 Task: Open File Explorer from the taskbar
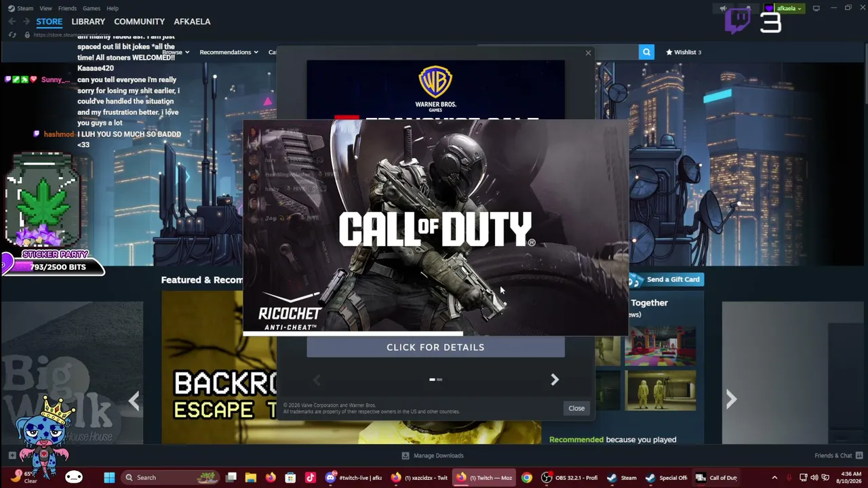(x=251, y=478)
